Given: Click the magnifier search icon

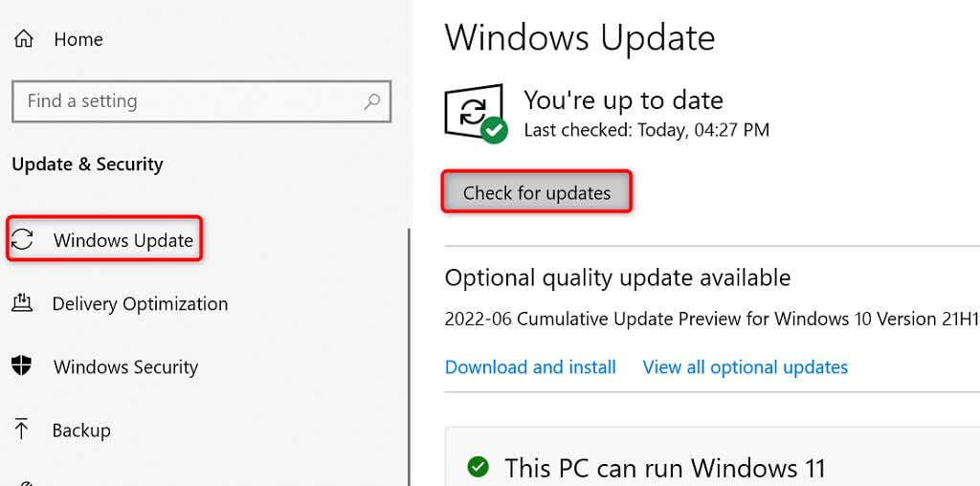Looking at the screenshot, I should [x=372, y=100].
